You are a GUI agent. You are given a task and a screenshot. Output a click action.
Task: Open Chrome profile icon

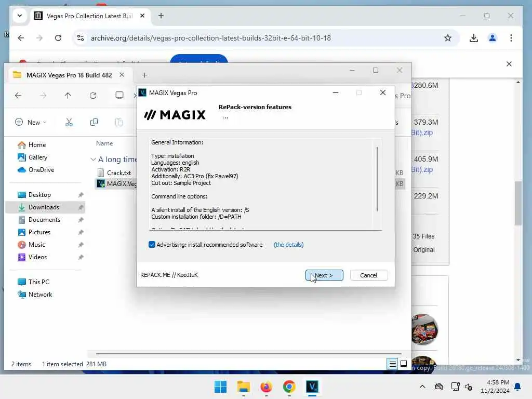pos(493,38)
